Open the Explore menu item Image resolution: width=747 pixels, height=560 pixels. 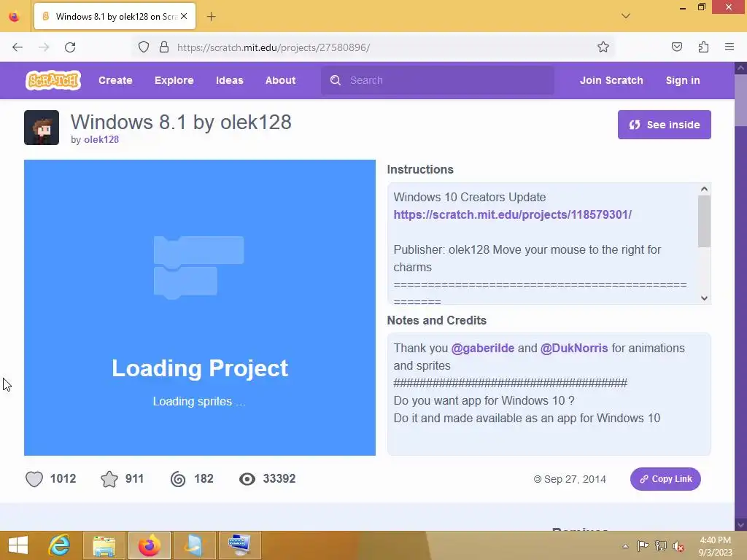click(x=174, y=80)
